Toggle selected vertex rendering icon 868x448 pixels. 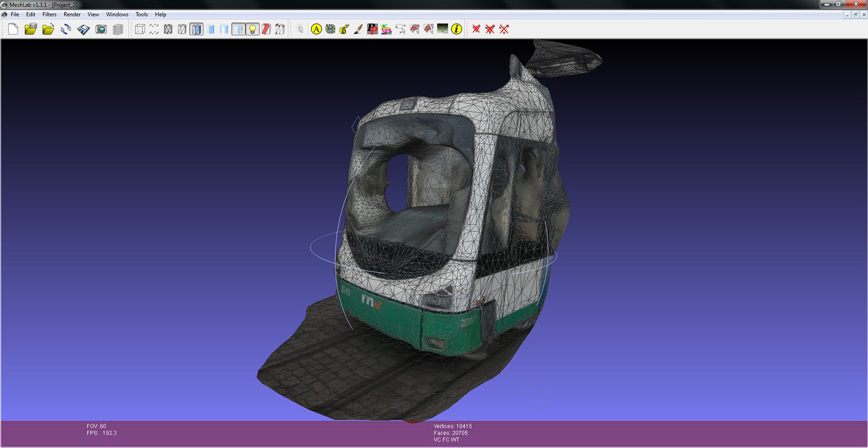pos(280,29)
